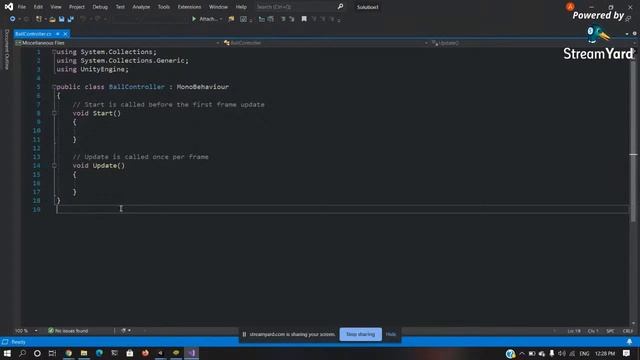
Task: Open File Explorer from the taskbar
Action: pos(84,353)
